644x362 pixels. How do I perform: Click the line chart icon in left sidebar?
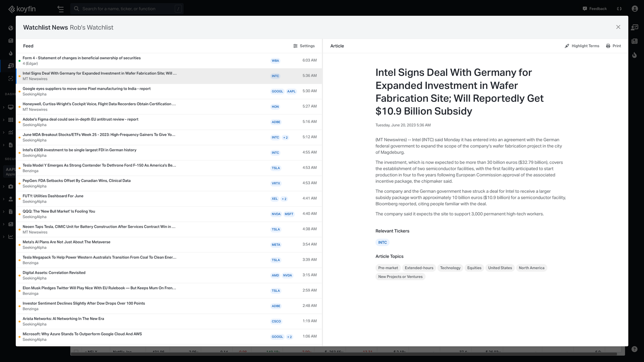click(x=11, y=237)
